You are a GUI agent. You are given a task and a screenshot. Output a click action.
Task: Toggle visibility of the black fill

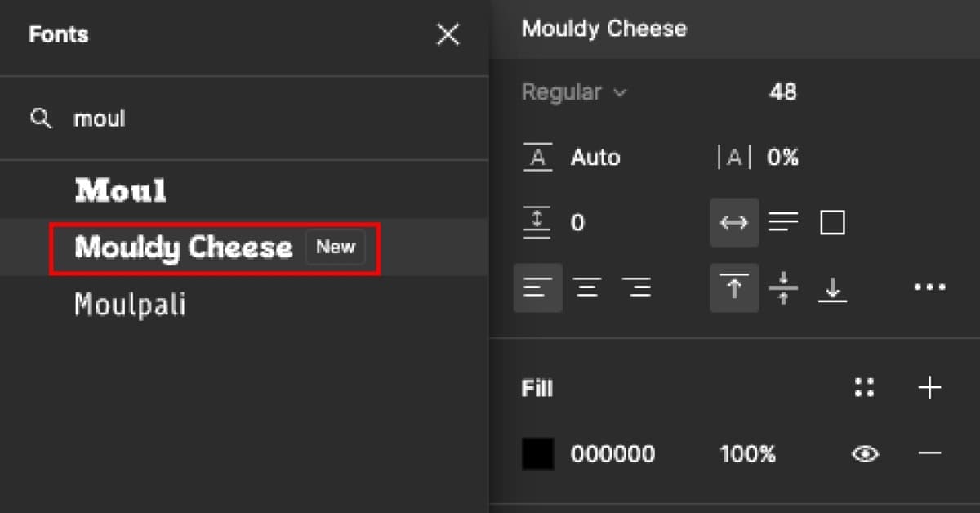(x=866, y=454)
